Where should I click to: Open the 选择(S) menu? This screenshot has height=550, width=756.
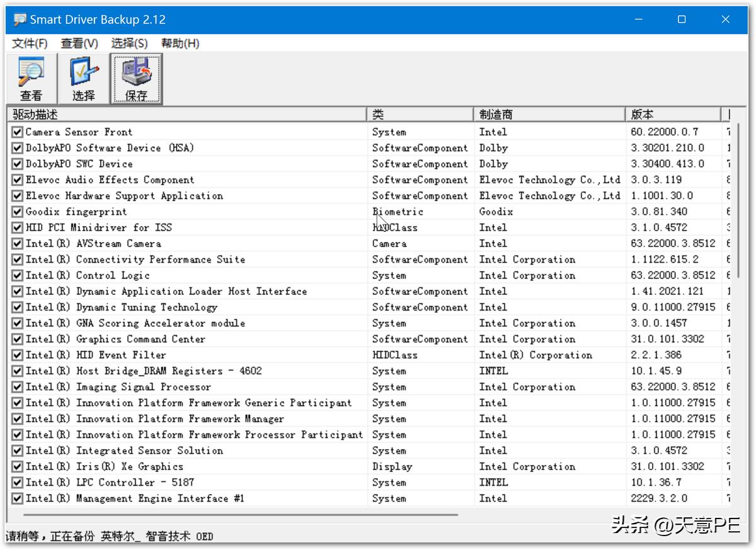coord(129,43)
